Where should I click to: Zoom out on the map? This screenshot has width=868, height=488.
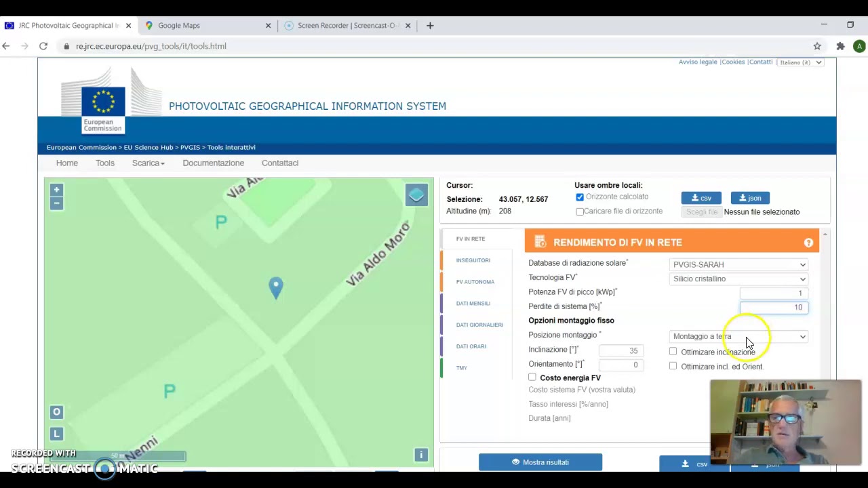56,203
